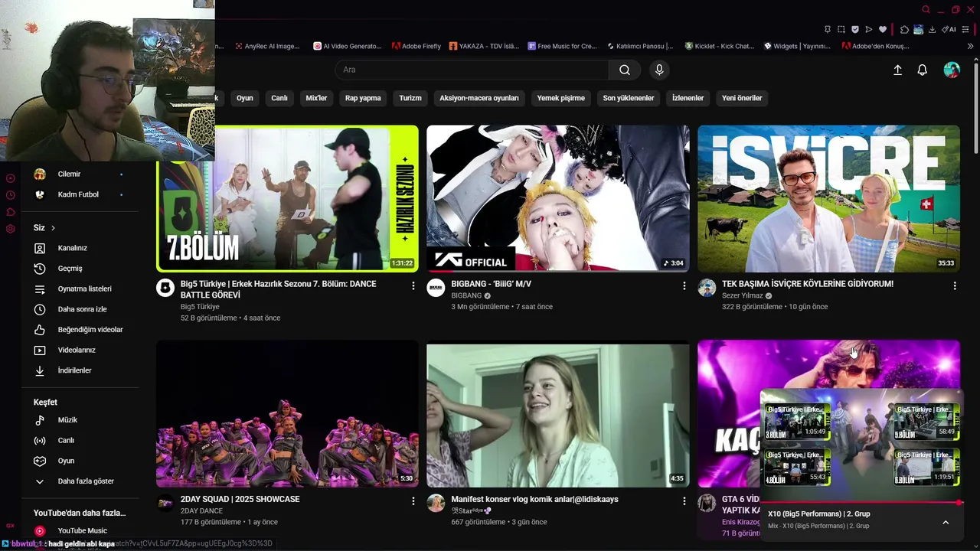
Task: Open the YouTube Music icon
Action: pyautogui.click(x=40, y=531)
